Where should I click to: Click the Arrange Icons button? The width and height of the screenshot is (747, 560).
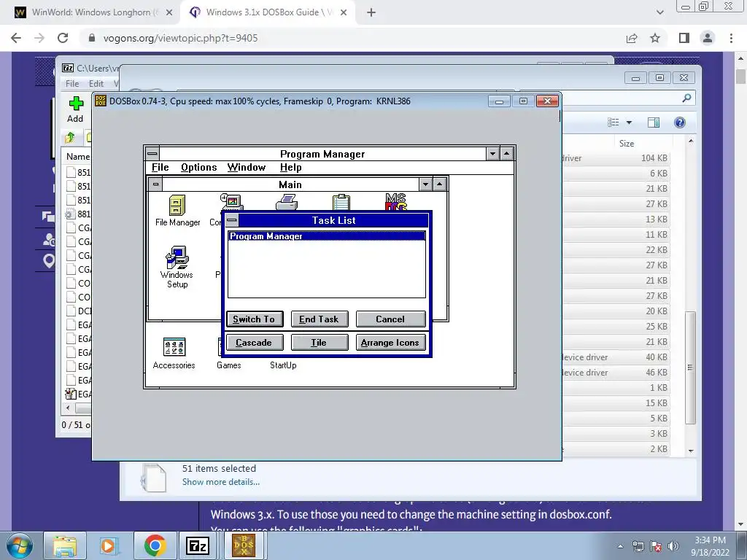point(391,343)
